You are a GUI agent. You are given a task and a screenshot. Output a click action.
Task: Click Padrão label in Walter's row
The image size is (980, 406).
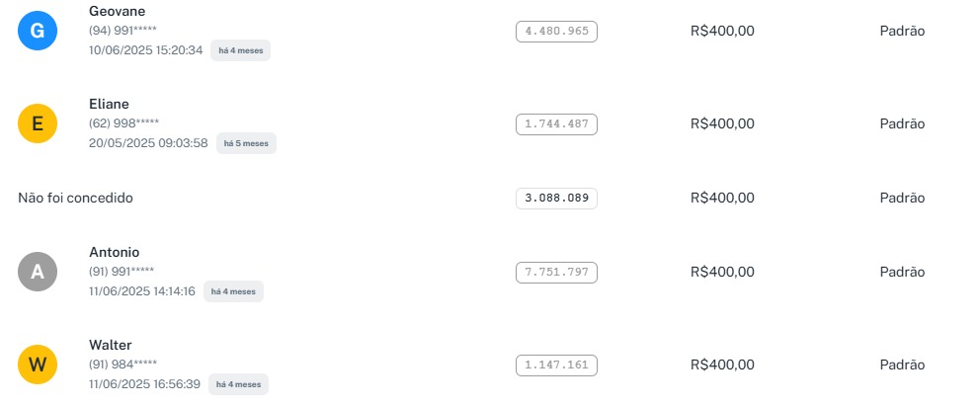(x=902, y=365)
